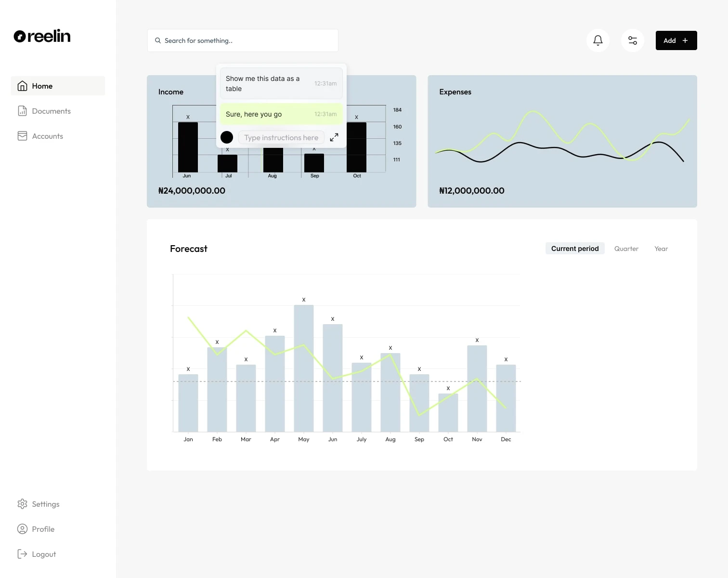
Task: Click the Settings gear icon
Action: [22, 504]
